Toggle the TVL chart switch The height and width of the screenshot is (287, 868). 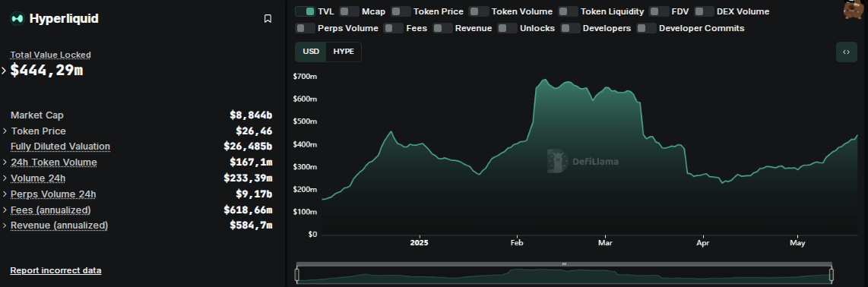tap(305, 11)
